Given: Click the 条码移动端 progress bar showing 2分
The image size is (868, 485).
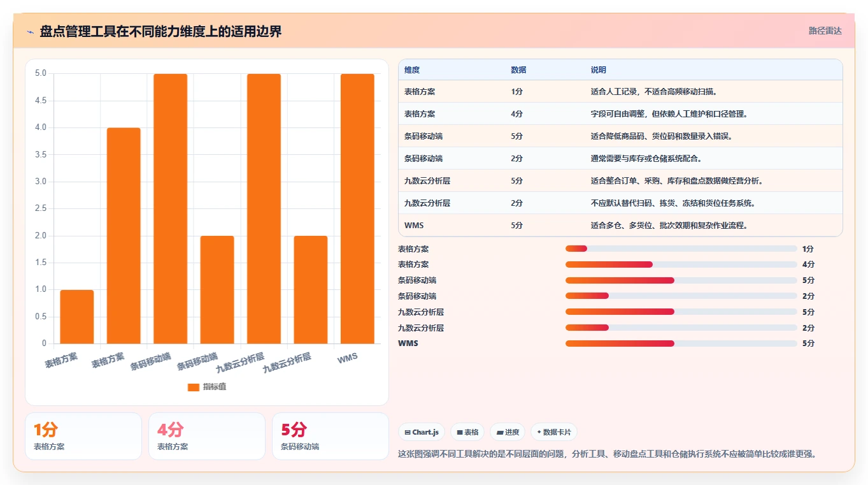Looking at the screenshot, I should (x=681, y=296).
